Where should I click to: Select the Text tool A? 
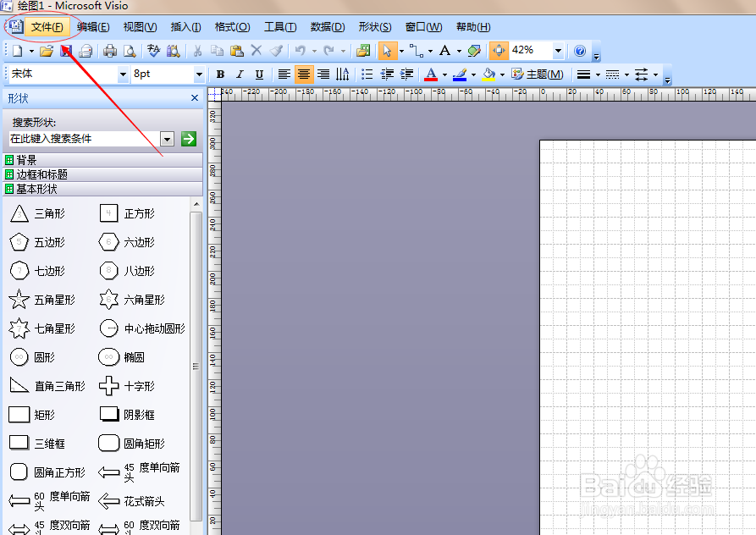[x=445, y=51]
